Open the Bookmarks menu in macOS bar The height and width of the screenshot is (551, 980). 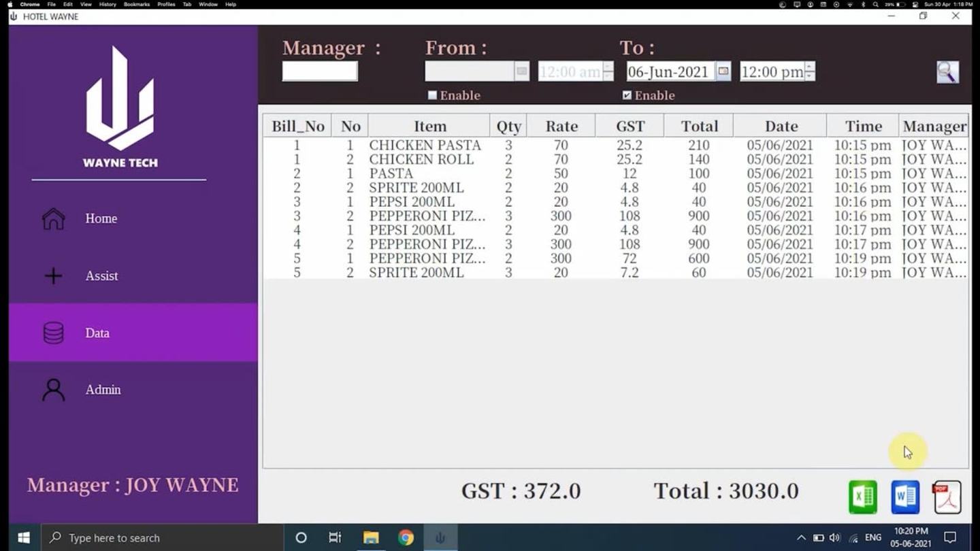click(x=137, y=4)
